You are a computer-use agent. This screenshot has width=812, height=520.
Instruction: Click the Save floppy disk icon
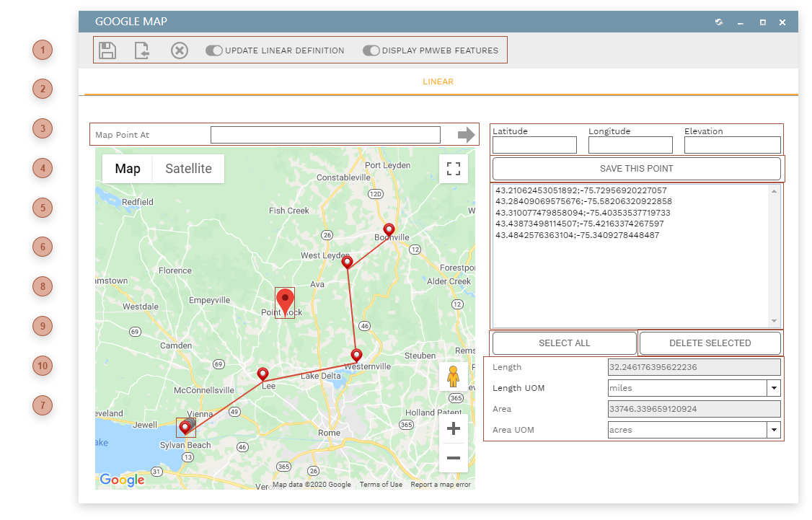pyautogui.click(x=107, y=50)
